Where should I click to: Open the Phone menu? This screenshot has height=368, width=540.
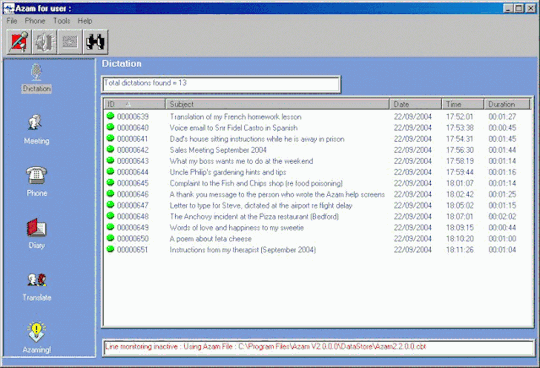click(x=35, y=21)
